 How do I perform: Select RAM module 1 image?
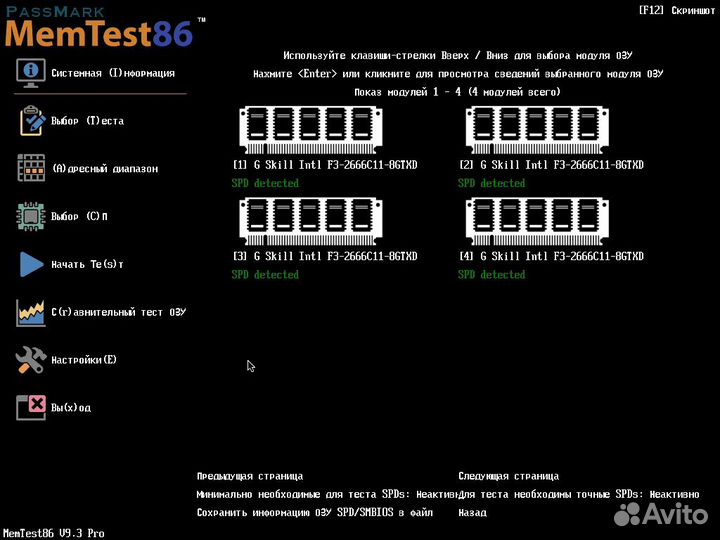(x=311, y=130)
